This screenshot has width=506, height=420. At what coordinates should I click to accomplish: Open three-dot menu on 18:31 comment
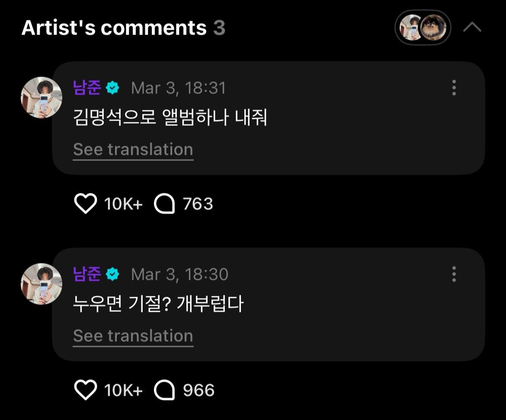[x=454, y=87]
